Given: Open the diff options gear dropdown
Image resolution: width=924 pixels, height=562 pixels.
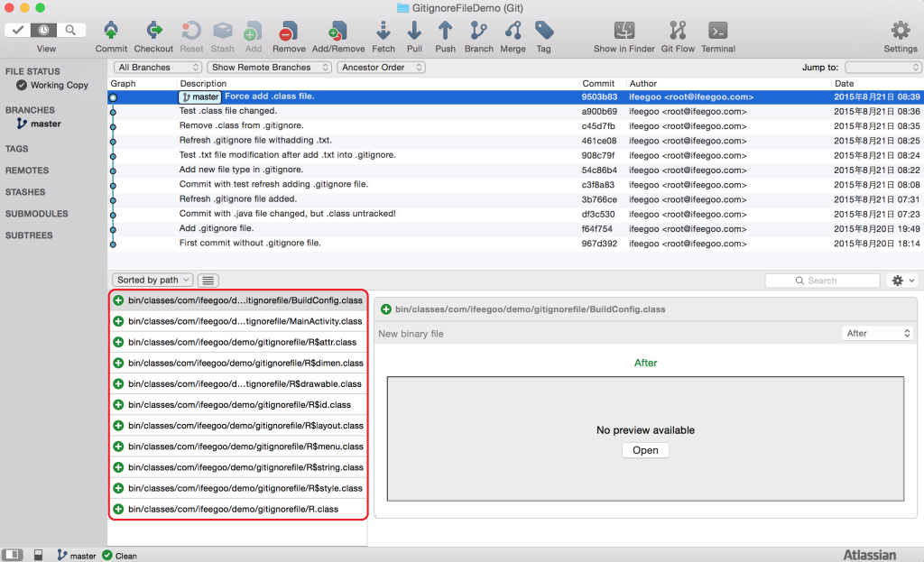Looking at the screenshot, I should pos(902,281).
